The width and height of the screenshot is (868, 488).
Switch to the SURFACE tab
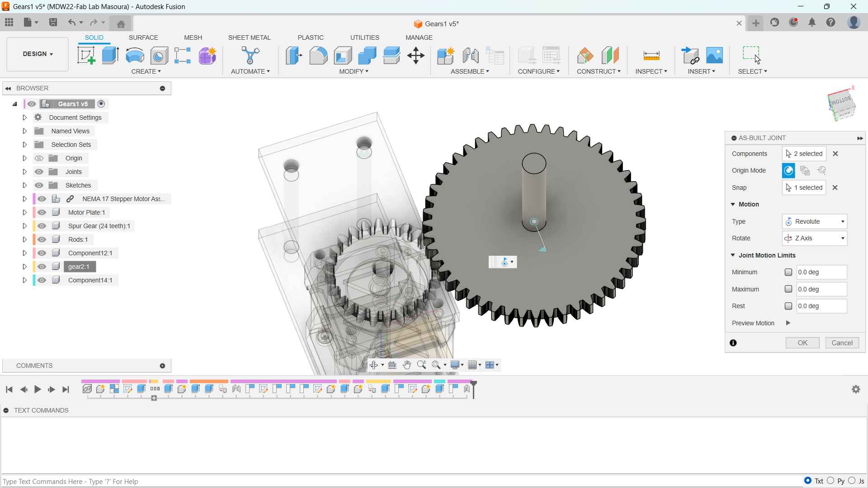(x=143, y=38)
